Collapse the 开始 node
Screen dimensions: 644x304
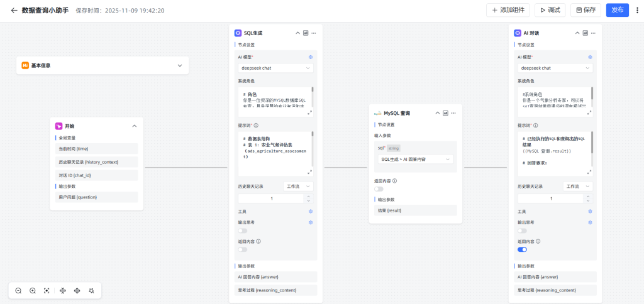point(135,126)
